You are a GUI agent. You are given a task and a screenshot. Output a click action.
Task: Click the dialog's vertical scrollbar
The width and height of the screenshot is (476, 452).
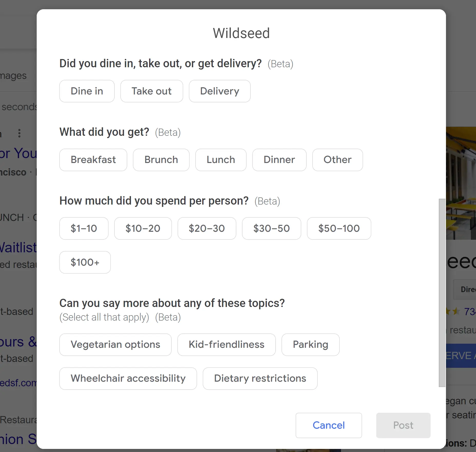pos(442,293)
